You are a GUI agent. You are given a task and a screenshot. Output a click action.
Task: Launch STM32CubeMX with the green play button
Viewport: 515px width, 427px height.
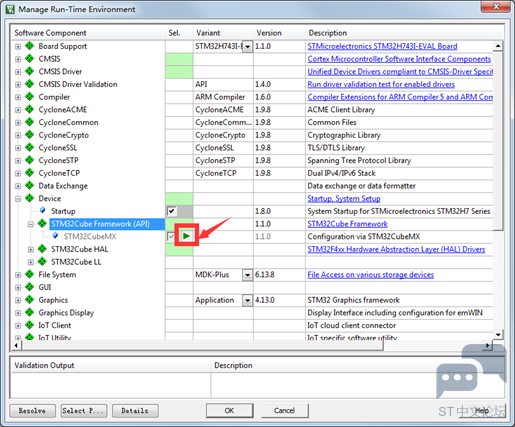(186, 236)
